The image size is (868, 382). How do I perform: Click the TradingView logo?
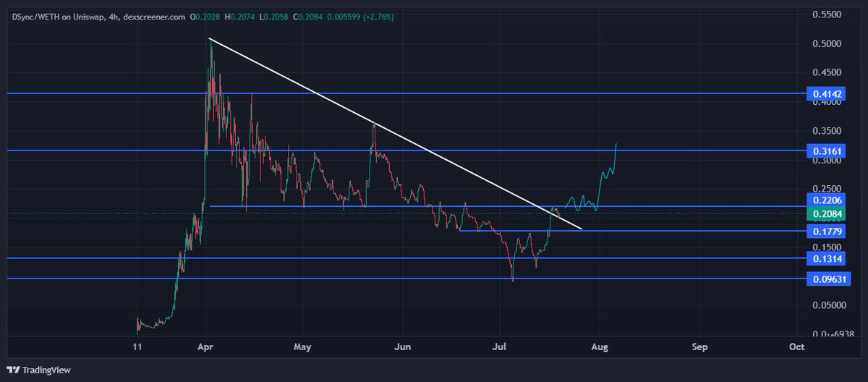[40, 370]
